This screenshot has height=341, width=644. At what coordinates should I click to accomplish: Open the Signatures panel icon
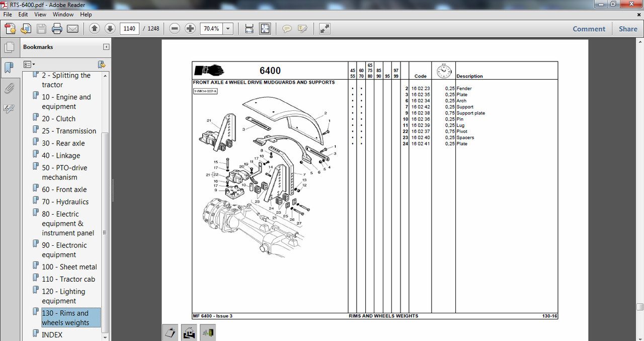9,108
